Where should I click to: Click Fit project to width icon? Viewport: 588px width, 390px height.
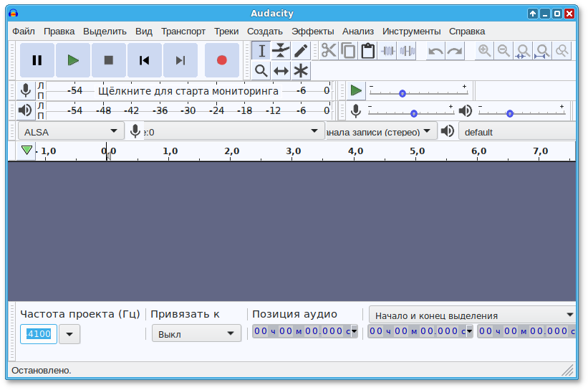pyautogui.click(x=543, y=51)
